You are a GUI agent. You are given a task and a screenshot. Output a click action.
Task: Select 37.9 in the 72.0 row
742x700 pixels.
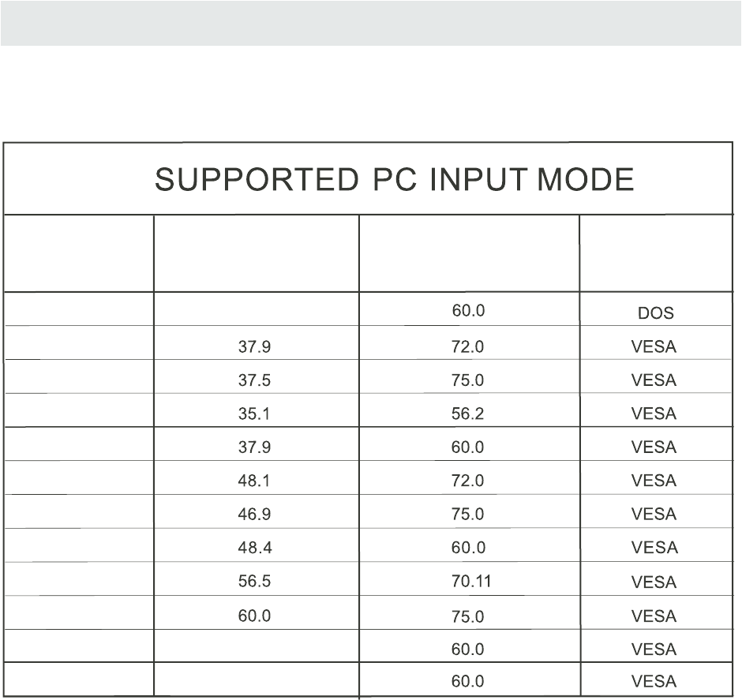pos(254,346)
